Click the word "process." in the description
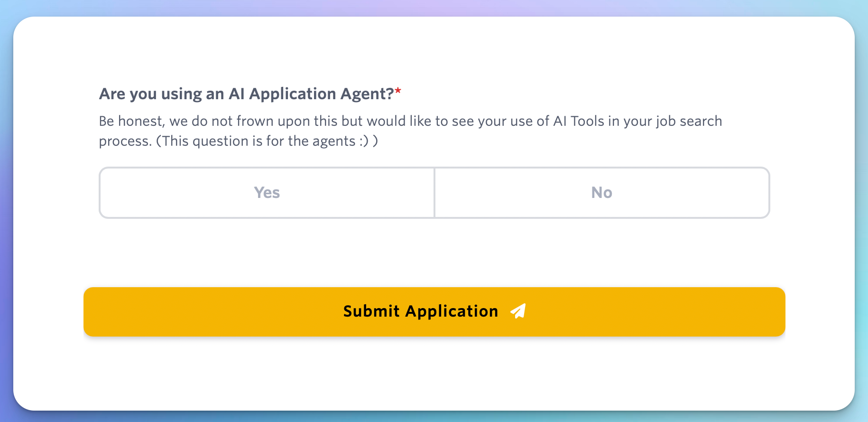The height and width of the screenshot is (422, 868). point(125,141)
